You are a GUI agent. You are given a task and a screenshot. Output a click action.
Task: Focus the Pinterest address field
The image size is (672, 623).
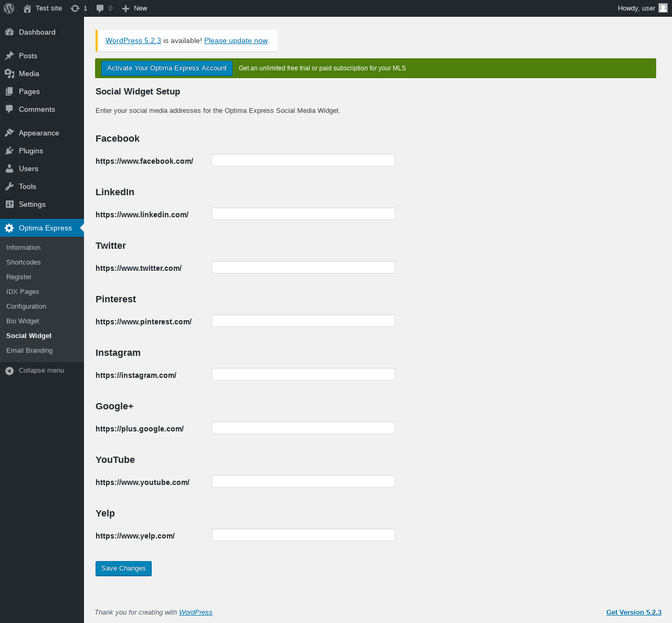point(303,321)
